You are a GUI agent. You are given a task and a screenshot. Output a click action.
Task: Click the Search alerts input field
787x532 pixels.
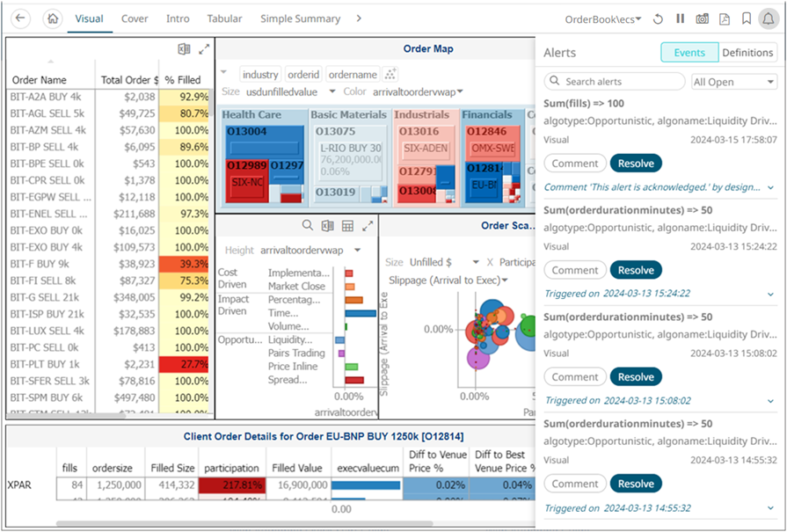point(613,81)
